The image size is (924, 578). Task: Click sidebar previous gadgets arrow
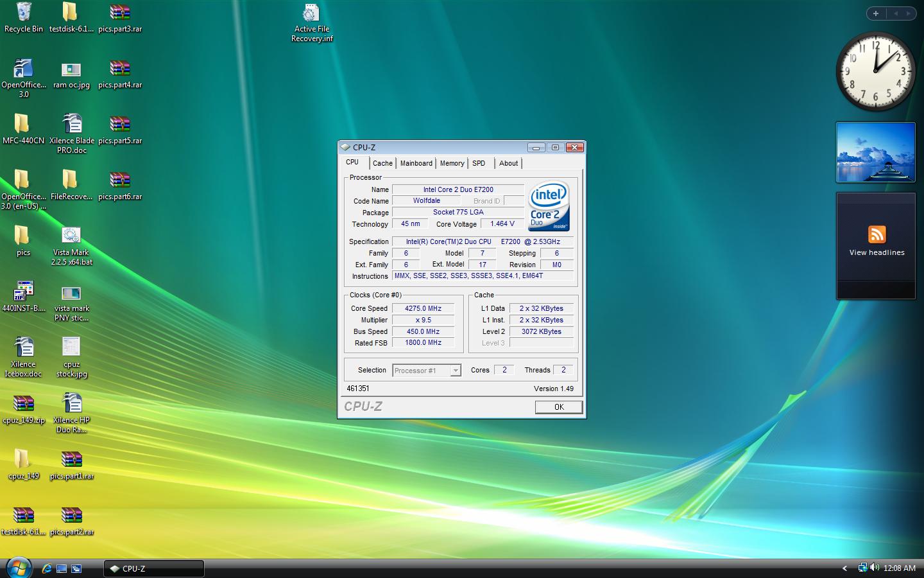(x=896, y=13)
